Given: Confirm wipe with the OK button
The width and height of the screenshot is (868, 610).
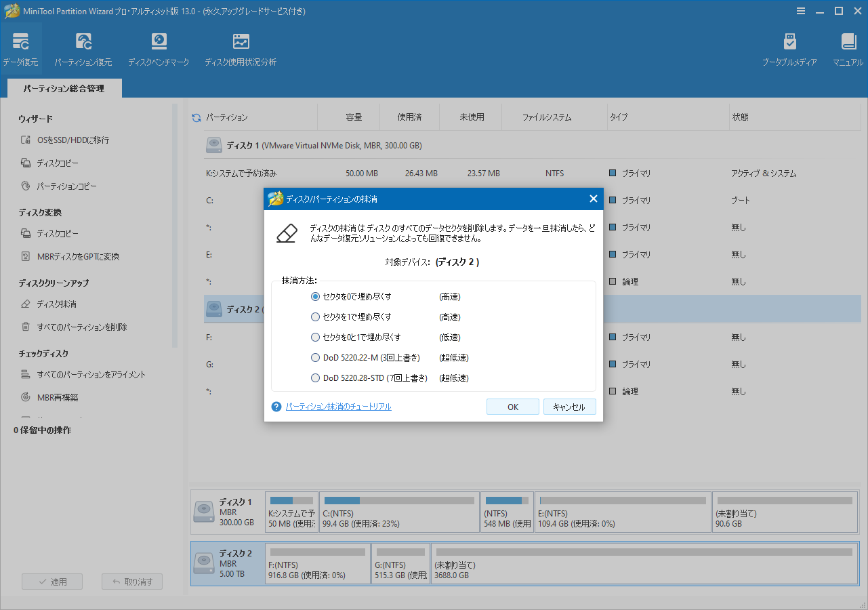Looking at the screenshot, I should click(512, 406).
